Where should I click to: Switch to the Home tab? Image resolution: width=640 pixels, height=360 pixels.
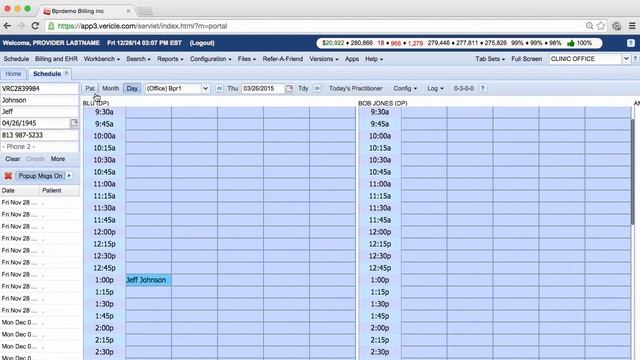pyautogui.click(x=13, y=74)
